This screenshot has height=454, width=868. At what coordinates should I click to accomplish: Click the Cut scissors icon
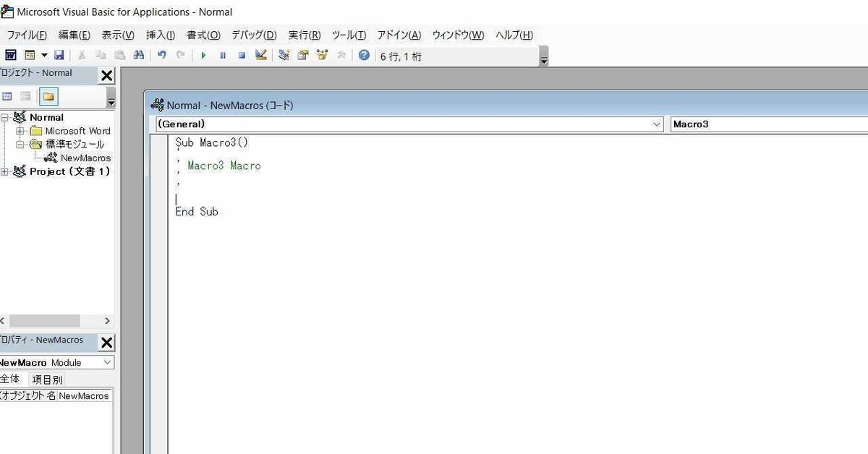click(x=82, y=55)
